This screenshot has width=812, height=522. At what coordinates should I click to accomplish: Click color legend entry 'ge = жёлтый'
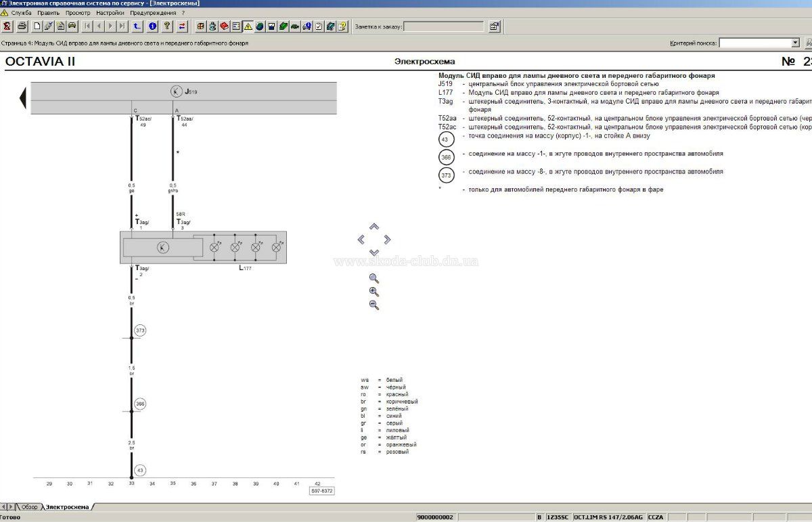(x=384, y=437)
